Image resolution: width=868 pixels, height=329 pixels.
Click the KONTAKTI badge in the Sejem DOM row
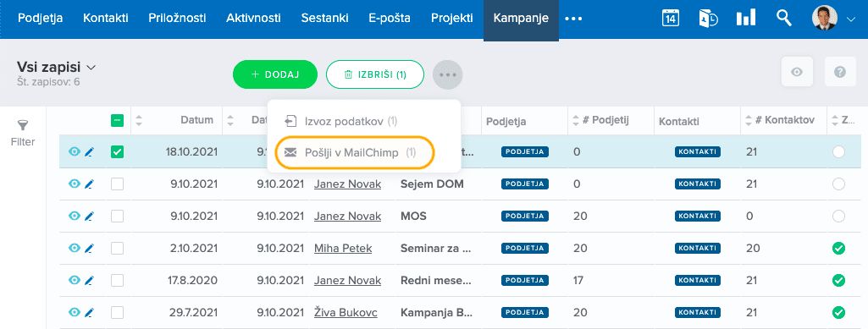(x=698, y=184)
